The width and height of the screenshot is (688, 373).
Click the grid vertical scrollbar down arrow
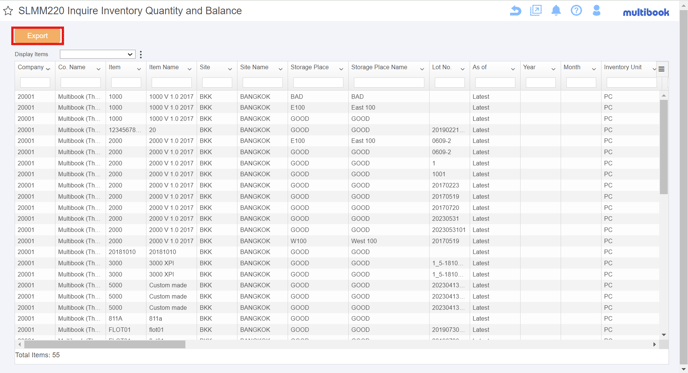pyautogui.click(x=663, y=335)
